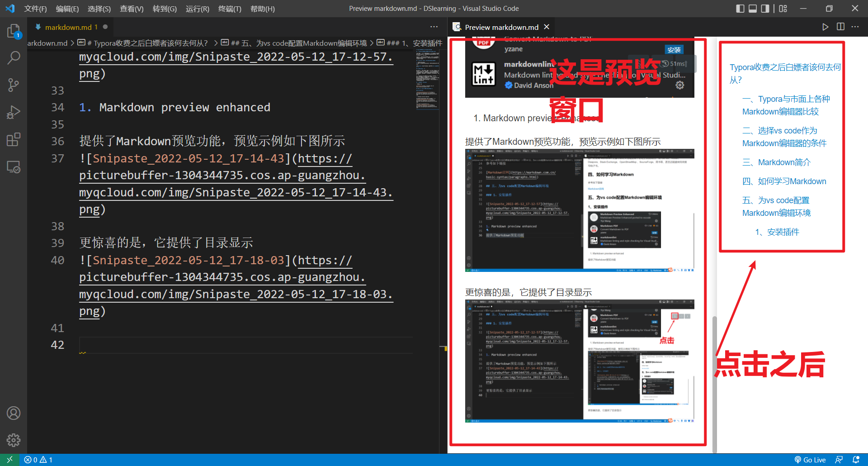Click line number 38 in gutter

click(57, 226)
